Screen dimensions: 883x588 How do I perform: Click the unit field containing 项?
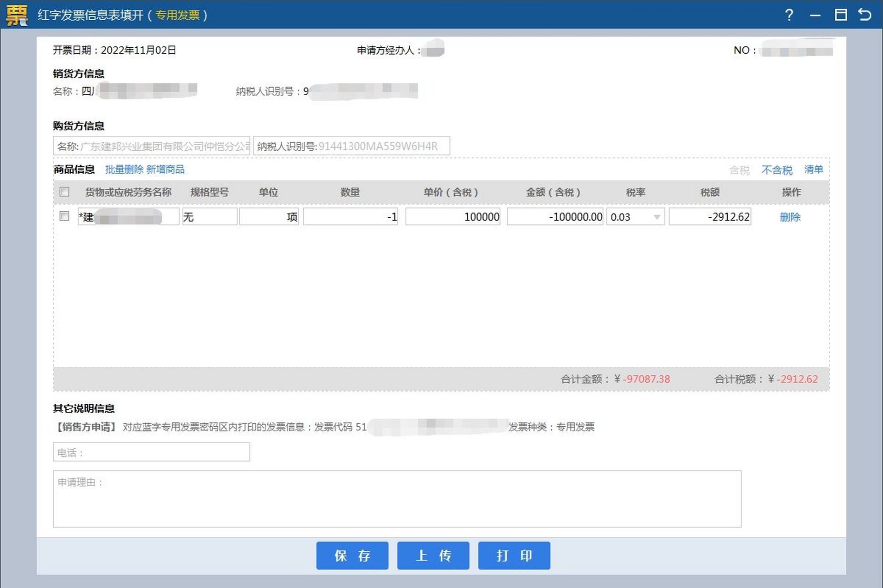pos(269,217)
